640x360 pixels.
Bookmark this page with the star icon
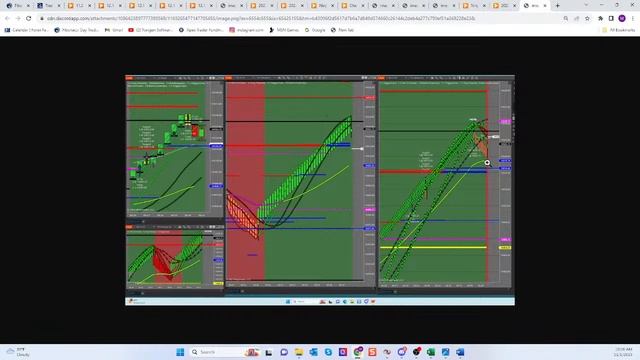click(x=587, y=18)
